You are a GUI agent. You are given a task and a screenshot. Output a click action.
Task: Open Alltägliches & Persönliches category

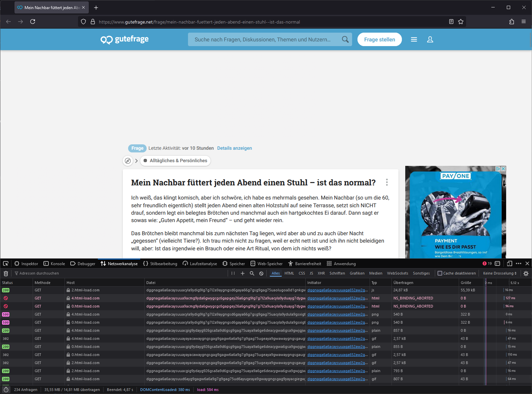[175, 161]
